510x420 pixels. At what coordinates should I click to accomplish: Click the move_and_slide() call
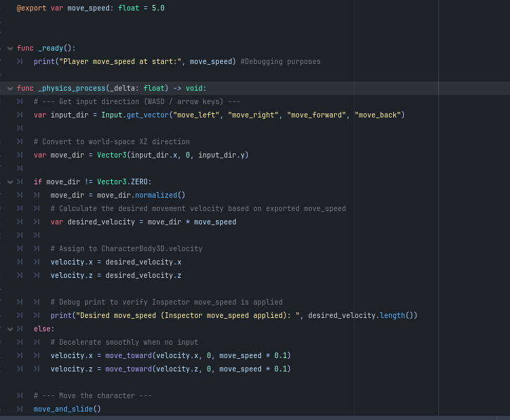[x=68, y=409]
